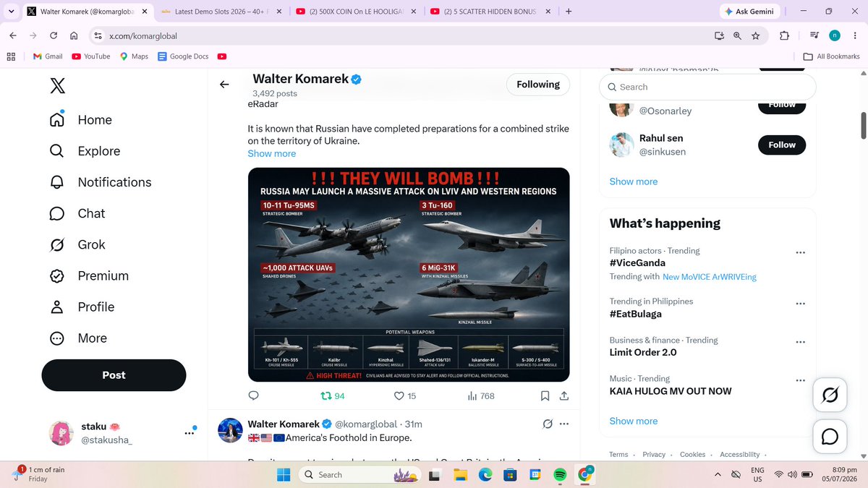The height and width of the screenshot is (488, 868).
Task: Bookmark this page with star icon
Action: 755,35
